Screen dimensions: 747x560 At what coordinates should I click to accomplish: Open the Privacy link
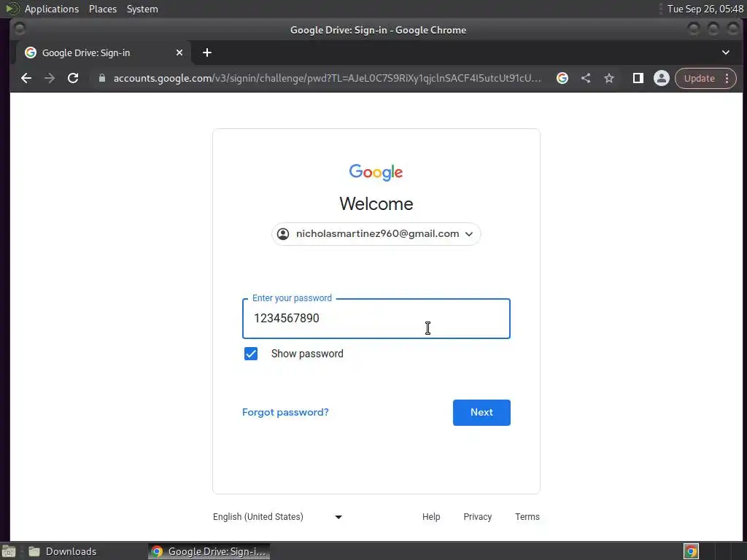pyautogui.click(x=477, y=517)
